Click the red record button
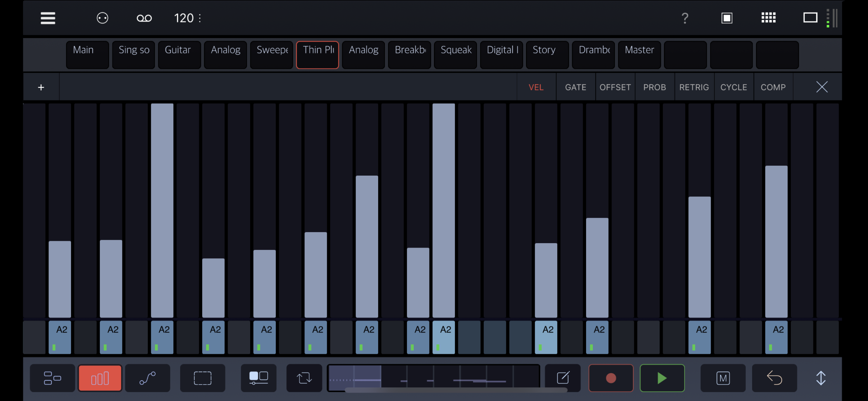The width and height of the screenshot is (868, 401). (611, 378)
